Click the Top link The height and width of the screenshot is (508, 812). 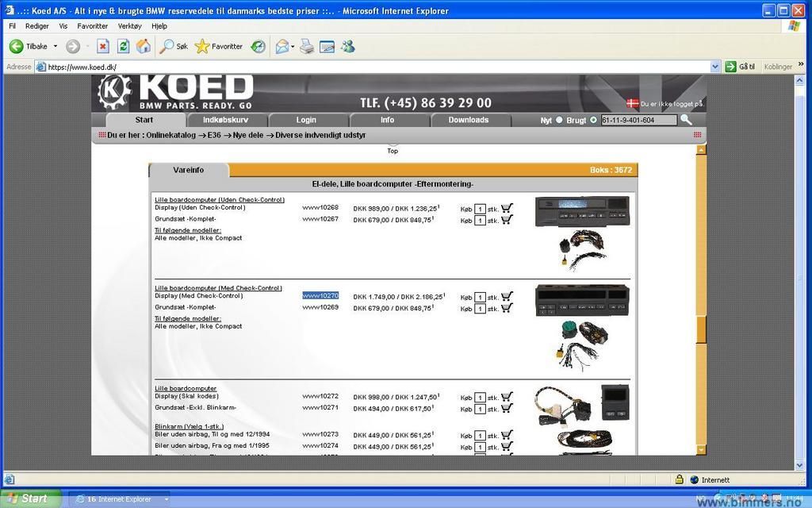pyautogui.click(x=393, y=151)
